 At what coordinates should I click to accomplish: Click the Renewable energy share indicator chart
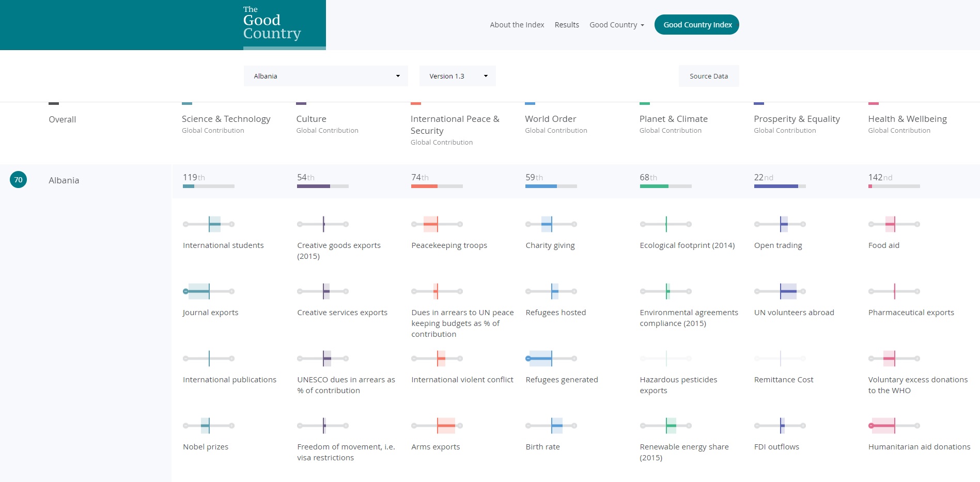click(665, 426)
